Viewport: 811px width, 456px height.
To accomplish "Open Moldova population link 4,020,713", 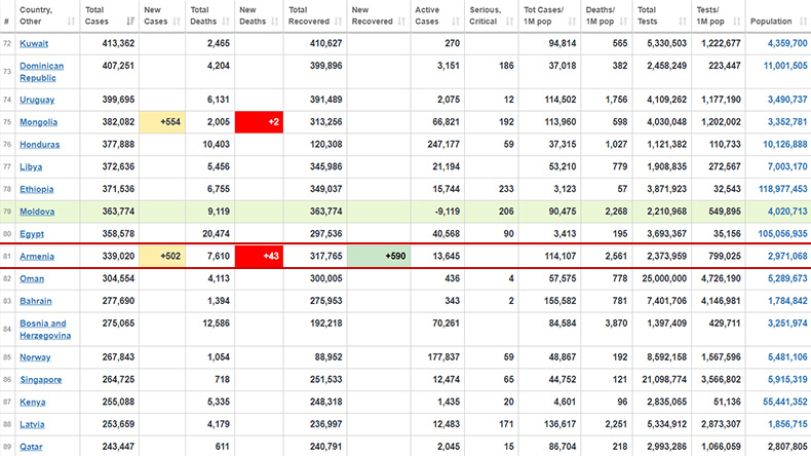I will [787, 211].
